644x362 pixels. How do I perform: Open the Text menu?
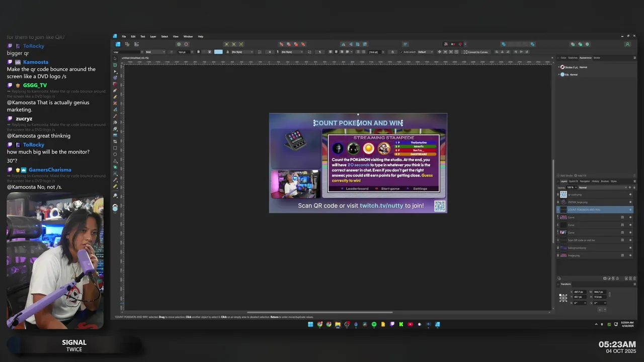click(x=143, y=37)
